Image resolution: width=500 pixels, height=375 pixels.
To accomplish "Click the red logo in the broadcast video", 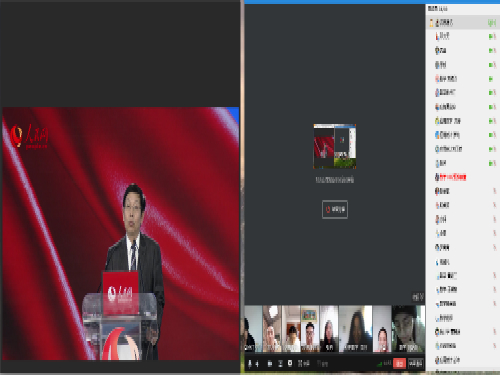I will point(29,136).
